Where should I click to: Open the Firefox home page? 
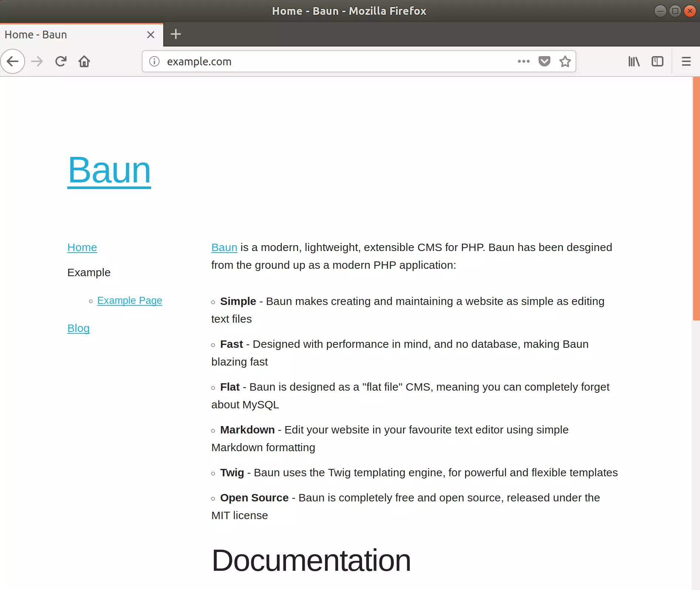pyautogui.click(x=84, y=61)
